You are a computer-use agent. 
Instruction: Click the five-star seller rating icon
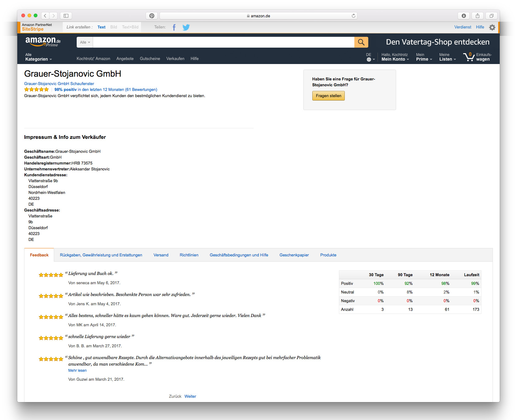pyautogui.click(x=36, y=90)
